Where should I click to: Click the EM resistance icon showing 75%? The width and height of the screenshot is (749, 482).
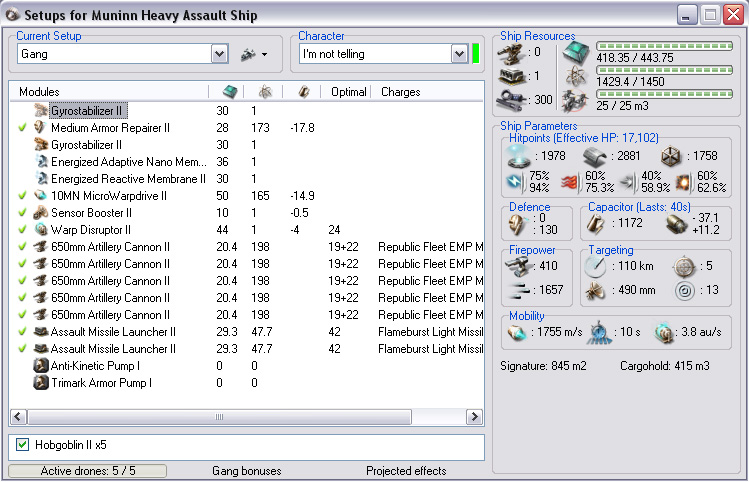click(515, 181)
